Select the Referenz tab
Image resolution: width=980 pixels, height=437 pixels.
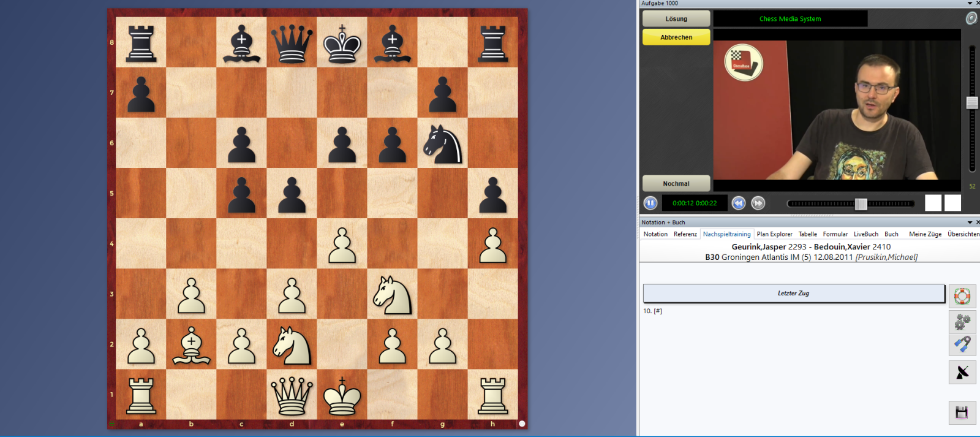(x=685, y=234)
